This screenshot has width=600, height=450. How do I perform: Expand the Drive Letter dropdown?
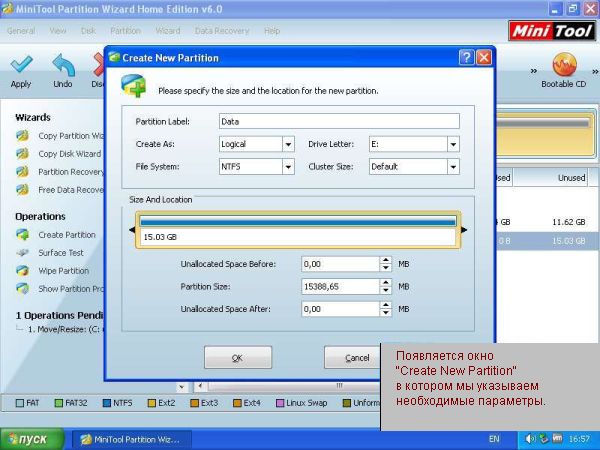point(452,144)
